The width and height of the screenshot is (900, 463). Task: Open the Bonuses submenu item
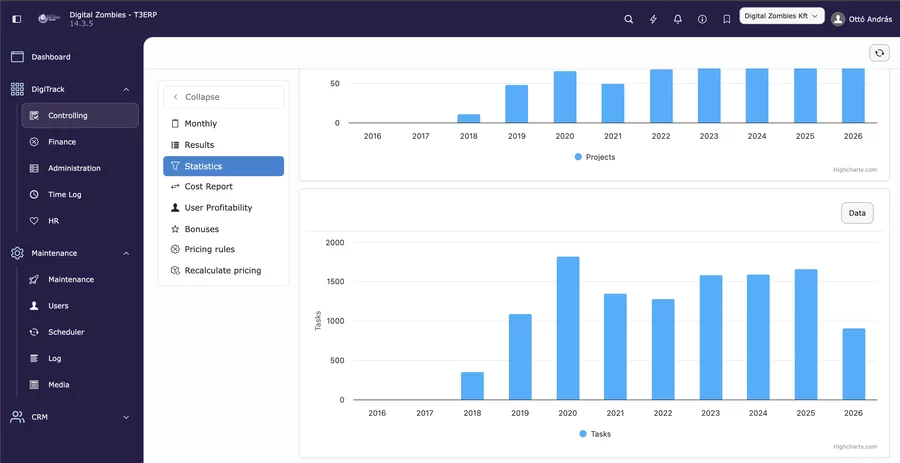(x=223, y=229)
